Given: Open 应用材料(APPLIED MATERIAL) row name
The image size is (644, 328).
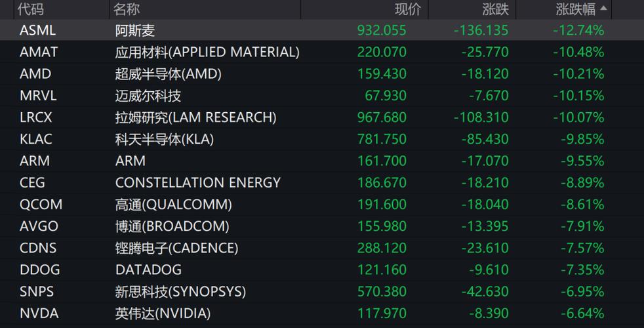Looking at the screenshot, I should pyautogui.click(x=207, y=52).
